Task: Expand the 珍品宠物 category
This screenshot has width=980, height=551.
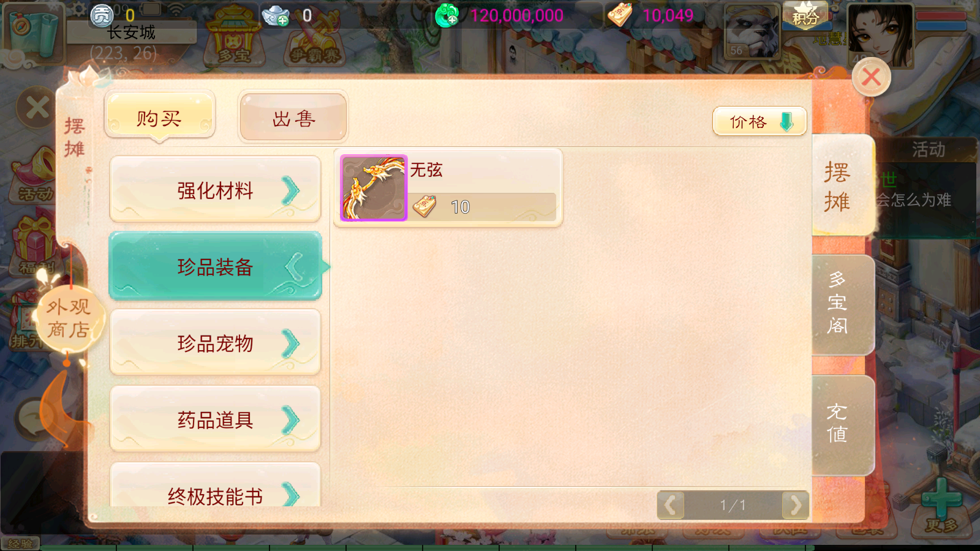Action: (215, 343)
